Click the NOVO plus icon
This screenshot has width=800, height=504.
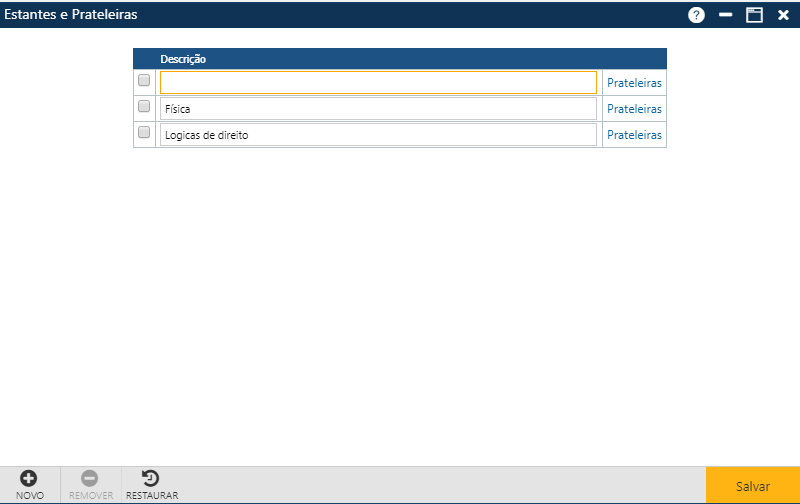tap(29, 479)
